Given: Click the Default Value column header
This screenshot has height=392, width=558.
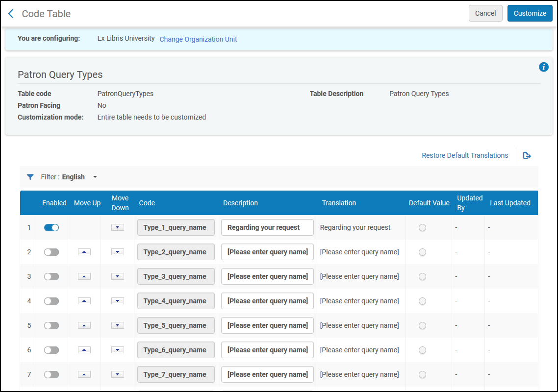Looking at the screenshot, I should pos(429,203).
